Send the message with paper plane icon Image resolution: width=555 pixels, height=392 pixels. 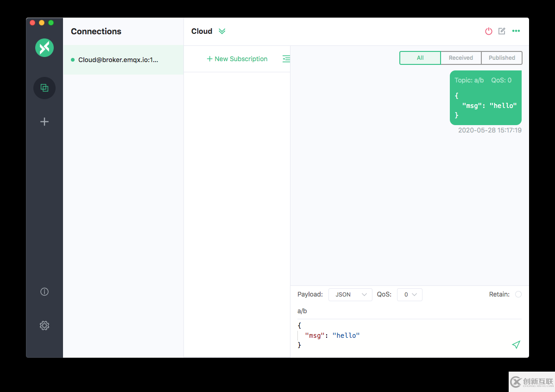pos(516,345)
